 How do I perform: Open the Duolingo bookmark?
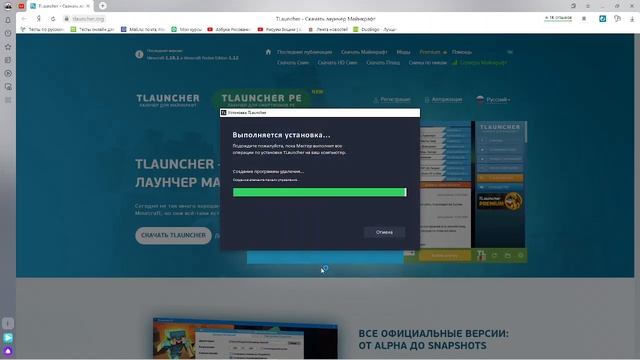tap(375, 29)
